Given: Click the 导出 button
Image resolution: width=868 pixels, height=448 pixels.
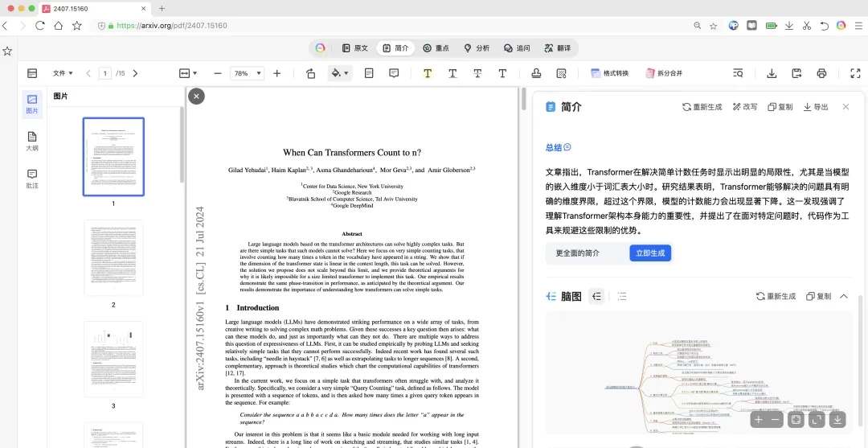Looking at the screenshot, I should click(816, 107).
